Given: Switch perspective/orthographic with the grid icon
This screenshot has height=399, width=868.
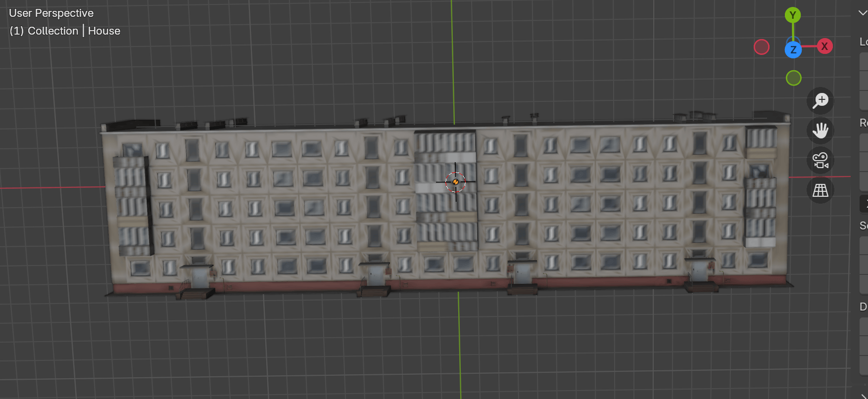Looking at the screenshot, I should pos(820,190).
